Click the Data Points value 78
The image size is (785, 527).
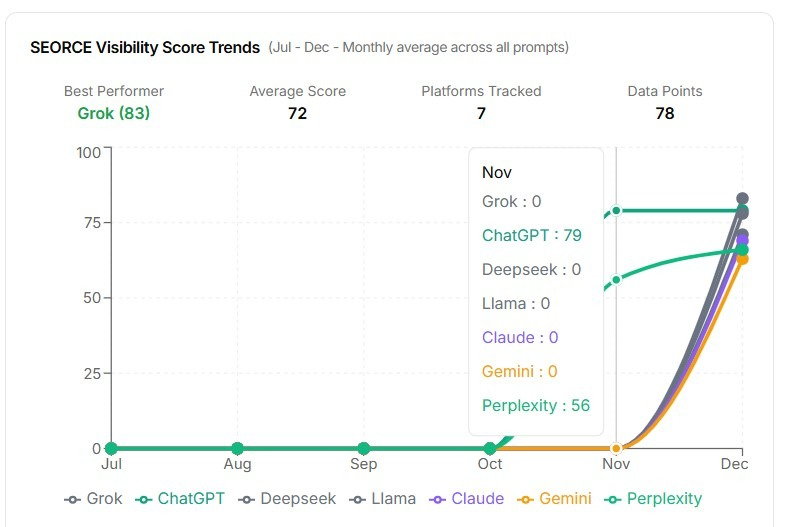(x=665, y=113)
